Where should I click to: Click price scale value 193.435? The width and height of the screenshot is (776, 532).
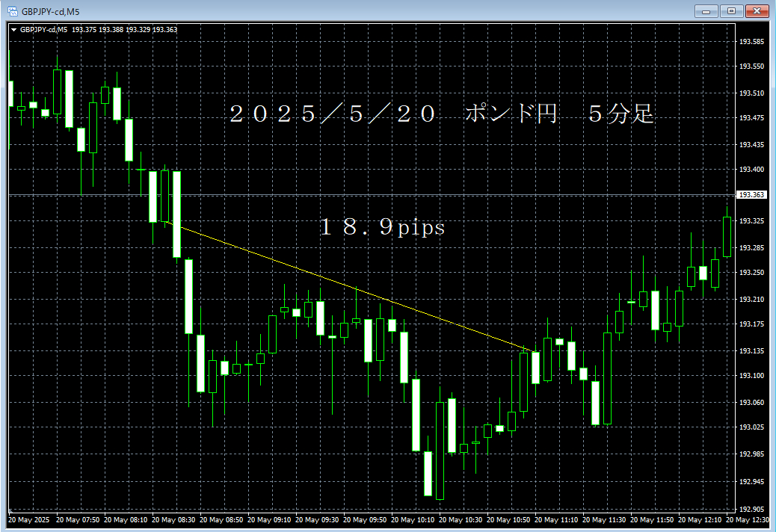(751, 145)
